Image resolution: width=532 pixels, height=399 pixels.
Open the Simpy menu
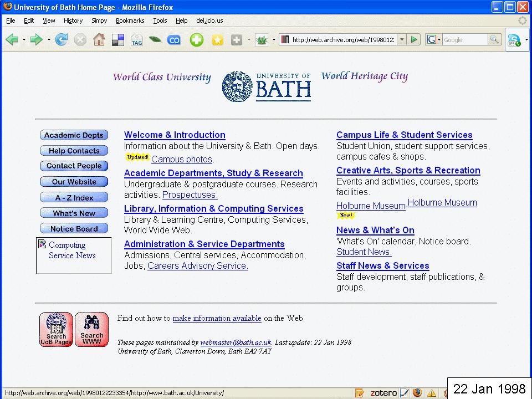click(99, 21)
